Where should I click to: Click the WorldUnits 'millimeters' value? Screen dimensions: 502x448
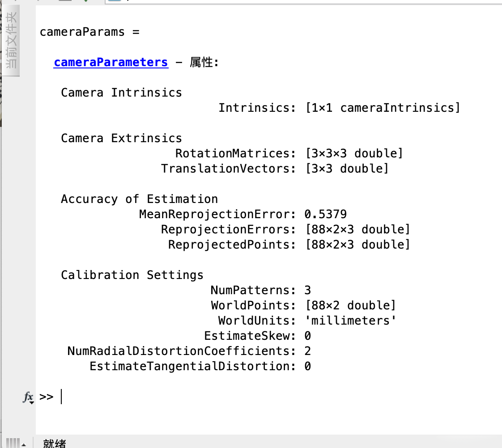(350, 321)
